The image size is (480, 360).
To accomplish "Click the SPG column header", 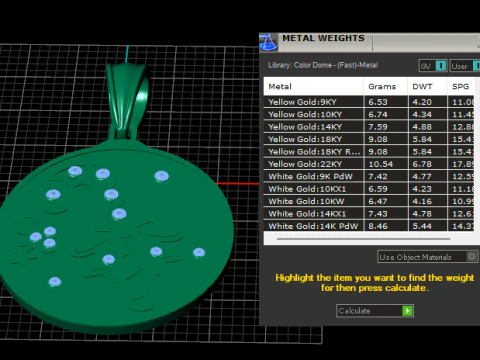I will 461,87.
